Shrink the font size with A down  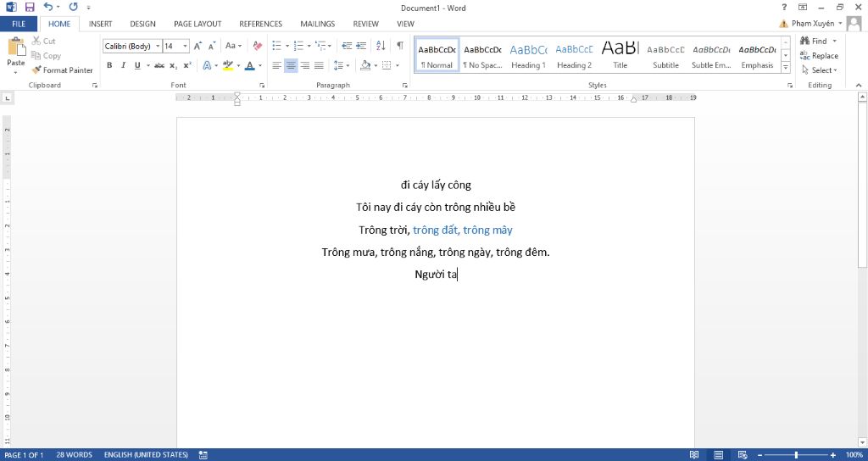click(x=211, y=47)
